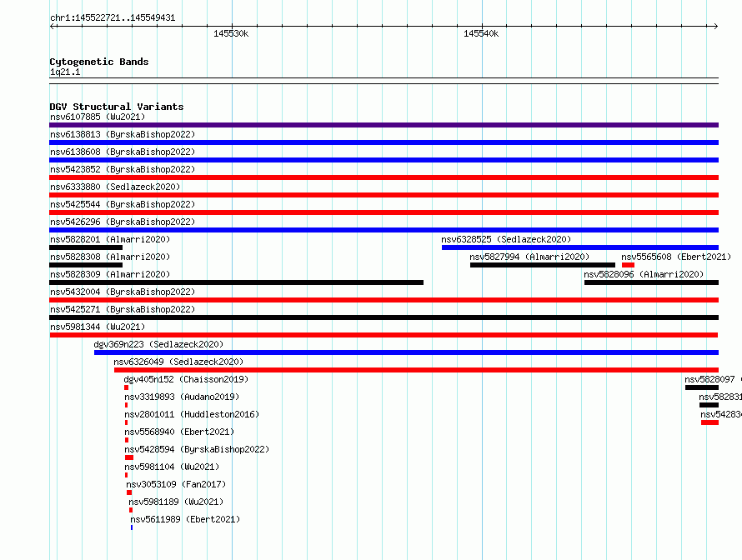
Task: Click the nsv5423852 (ByrskaBishop2022) label
Action: [123, 169]
